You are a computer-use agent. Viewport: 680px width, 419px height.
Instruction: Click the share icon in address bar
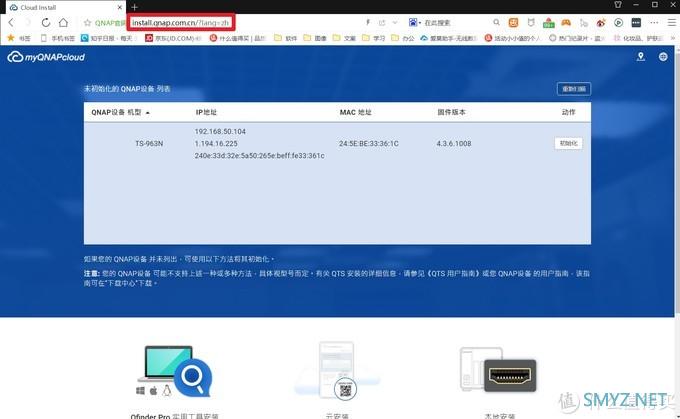tap(382, 22)
